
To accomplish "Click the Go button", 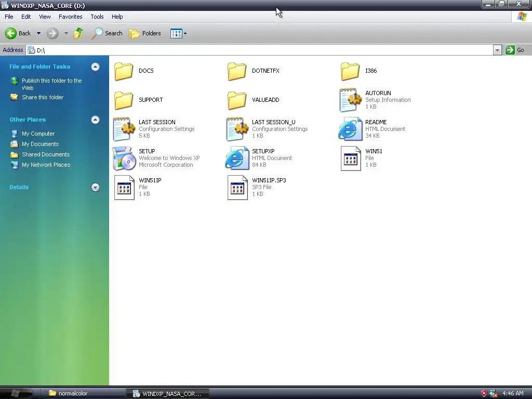I will point(515,50).
